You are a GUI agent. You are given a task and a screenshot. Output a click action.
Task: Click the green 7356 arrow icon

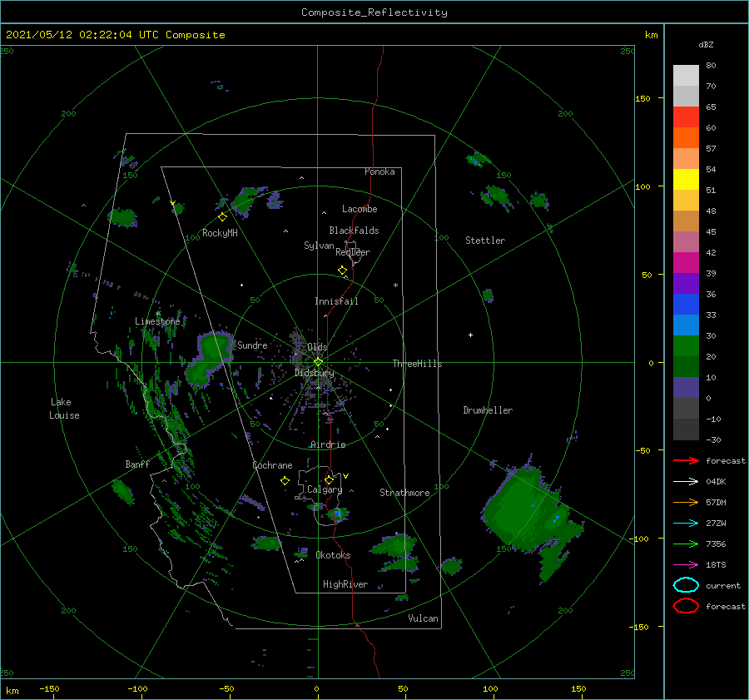(686, 544)
